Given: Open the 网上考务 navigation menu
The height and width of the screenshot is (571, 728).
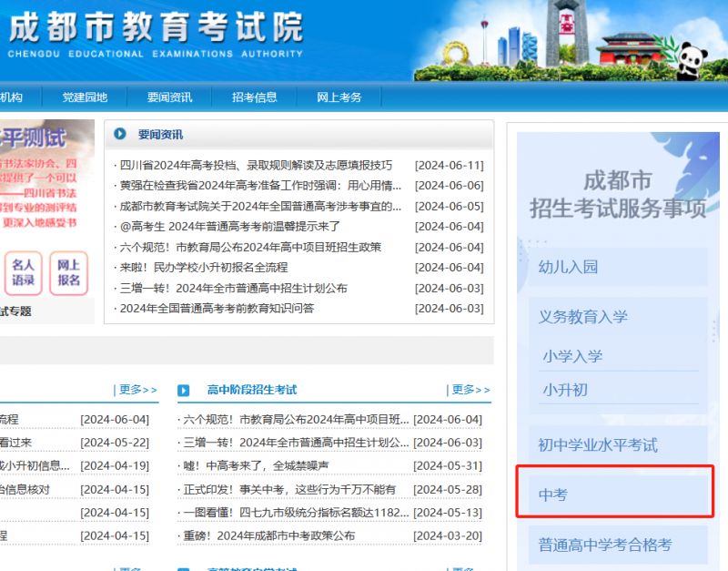Looking at the screenshot, I should pyautogui.click(x=339, y=97).
